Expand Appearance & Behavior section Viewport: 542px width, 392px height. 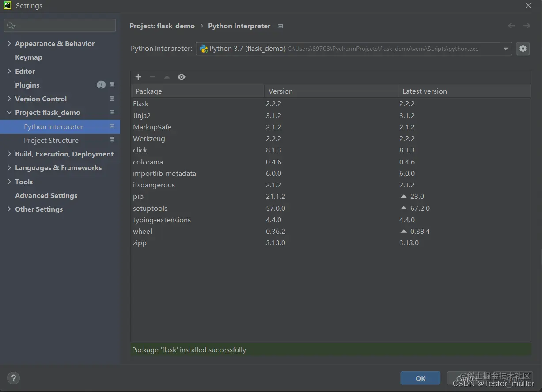[x=9, y=43]
